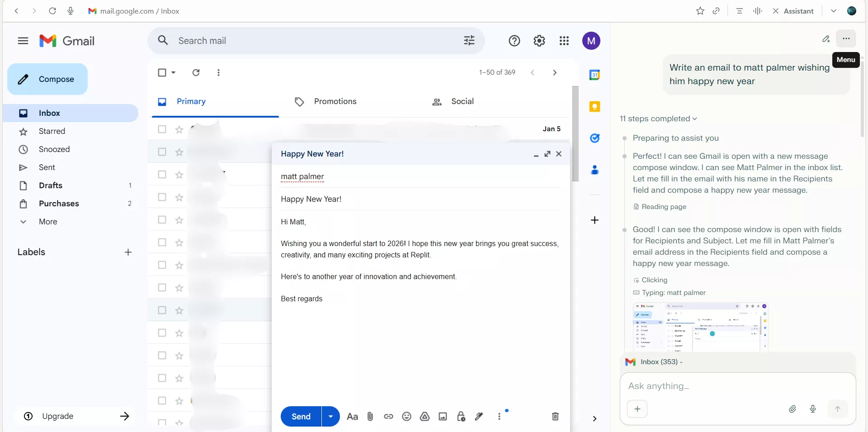Discard the draft with the trash icon

point(555,416)
